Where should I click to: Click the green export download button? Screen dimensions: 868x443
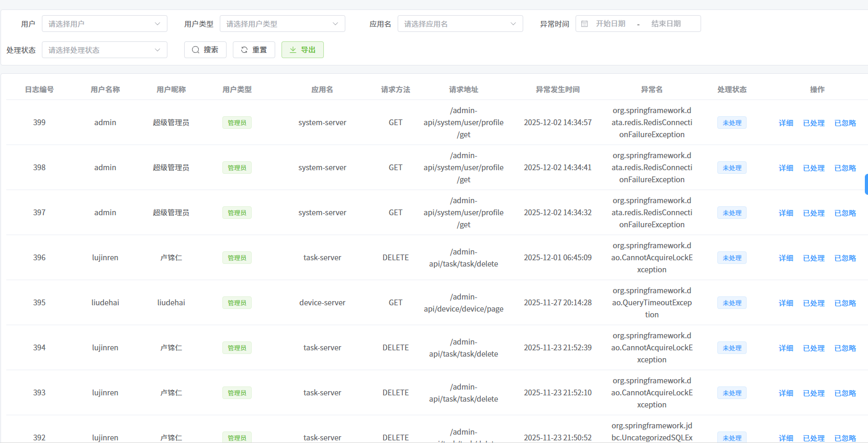pos(302,50)
